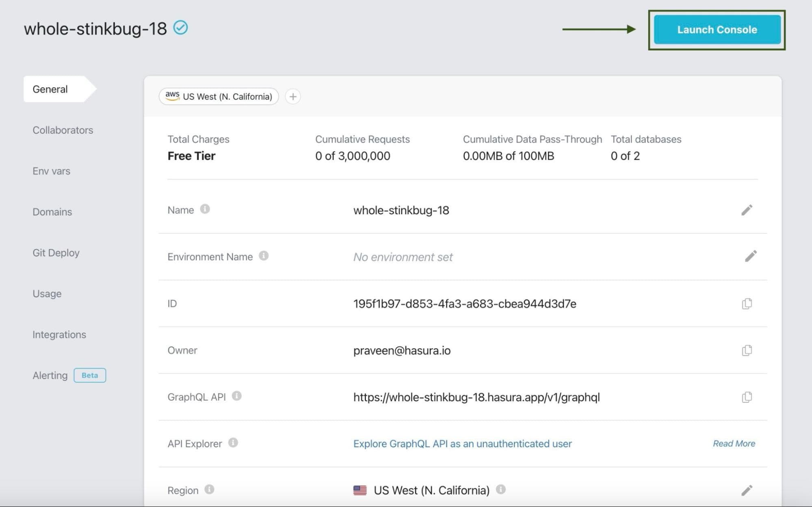Show info for the API Explorer field
The width and height of the screenshot is (812, 507).
click(233, 443)
